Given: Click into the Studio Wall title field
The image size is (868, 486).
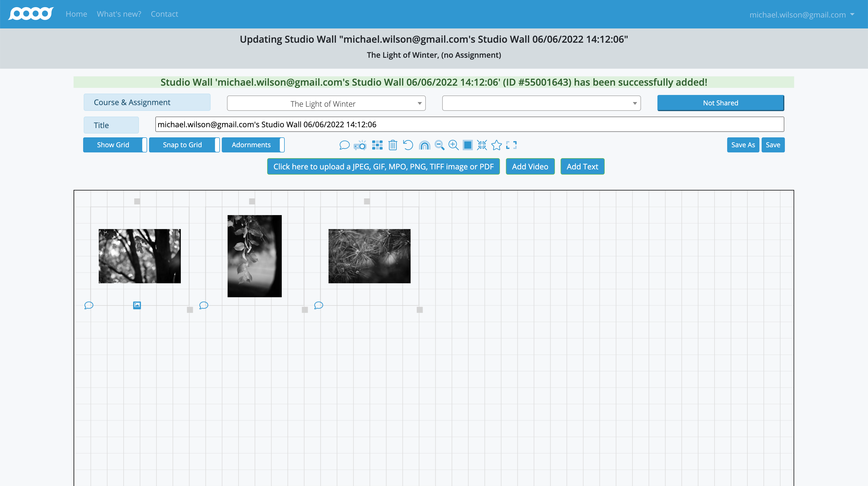Looking at the screenshot, I should 470,125.
